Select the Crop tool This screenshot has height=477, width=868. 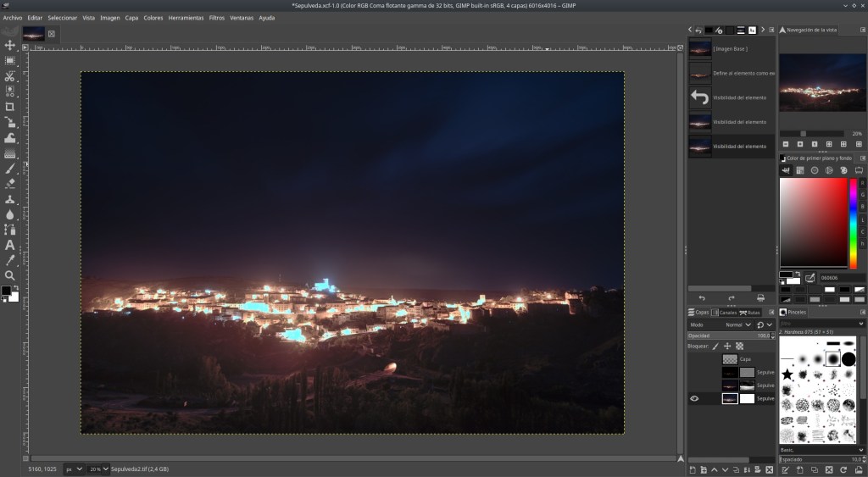[10, 107]
